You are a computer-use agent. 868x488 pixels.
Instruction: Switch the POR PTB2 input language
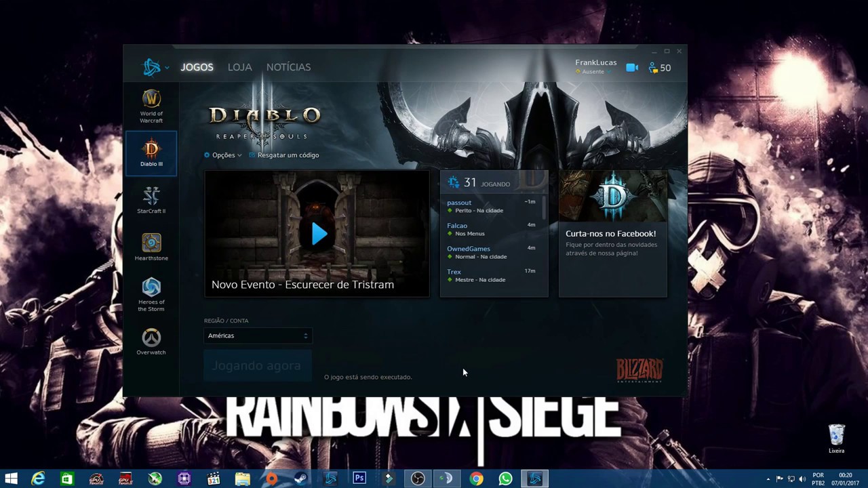tap(818, 479)
